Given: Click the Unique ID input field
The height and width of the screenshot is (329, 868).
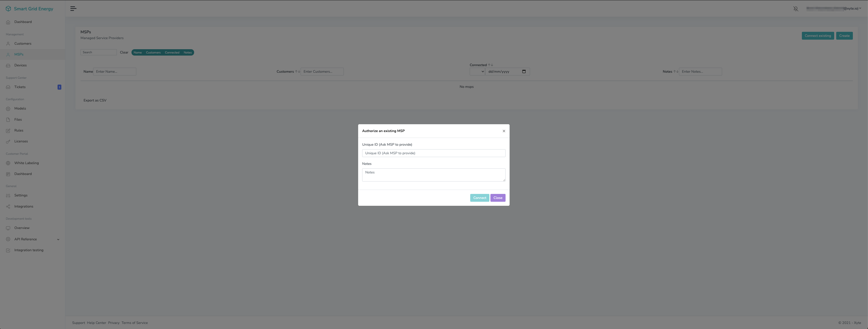Looking at the screenshot, I should click(x=433, y=153).
